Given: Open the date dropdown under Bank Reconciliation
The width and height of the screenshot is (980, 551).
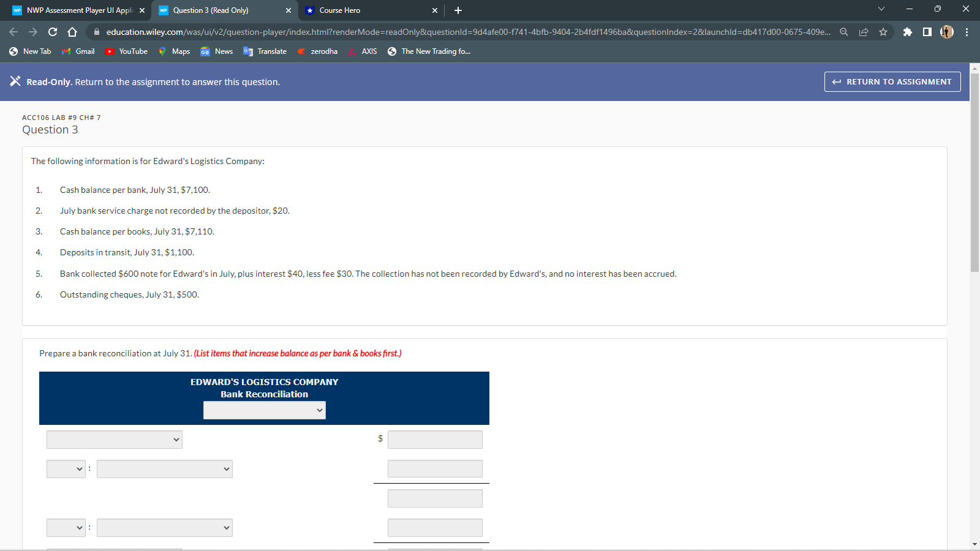Looking at the screenshot, I should [x=264, y=410].
